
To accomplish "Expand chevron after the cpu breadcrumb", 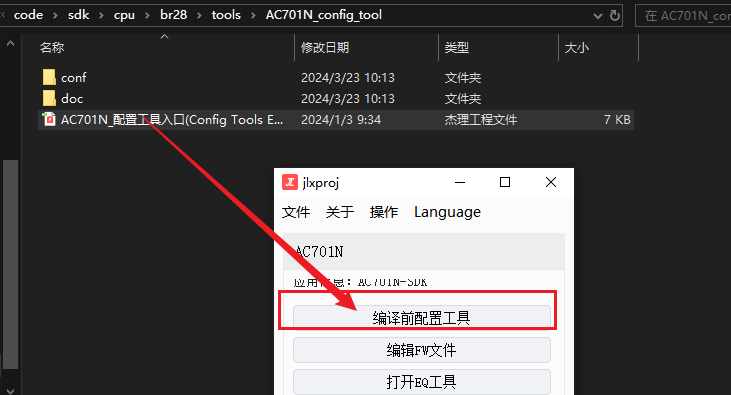I will [147, 15].
